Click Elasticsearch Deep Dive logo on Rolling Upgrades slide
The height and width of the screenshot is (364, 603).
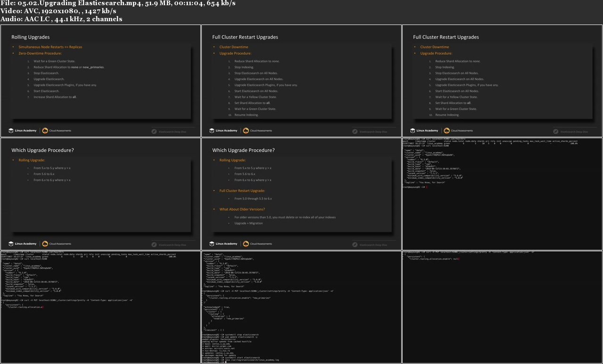pos(169,132)
